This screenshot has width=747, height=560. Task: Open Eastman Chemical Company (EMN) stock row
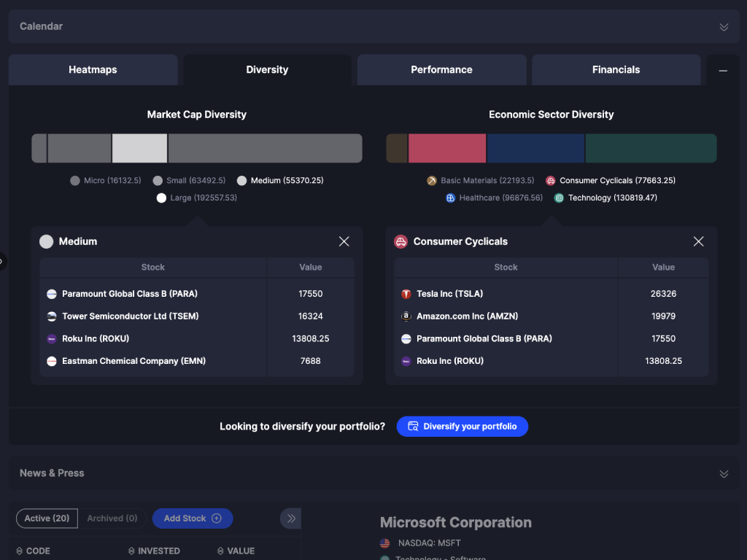coord(197,361)
